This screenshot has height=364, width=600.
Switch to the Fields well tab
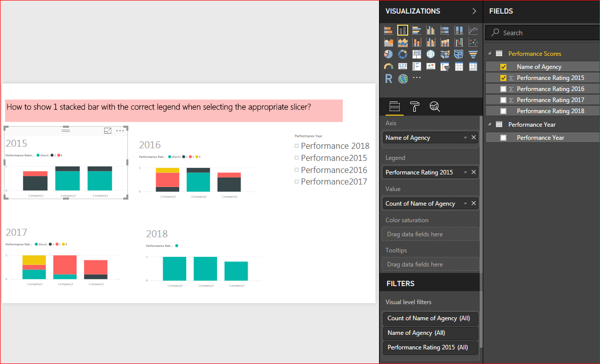[x=395, y=106]
